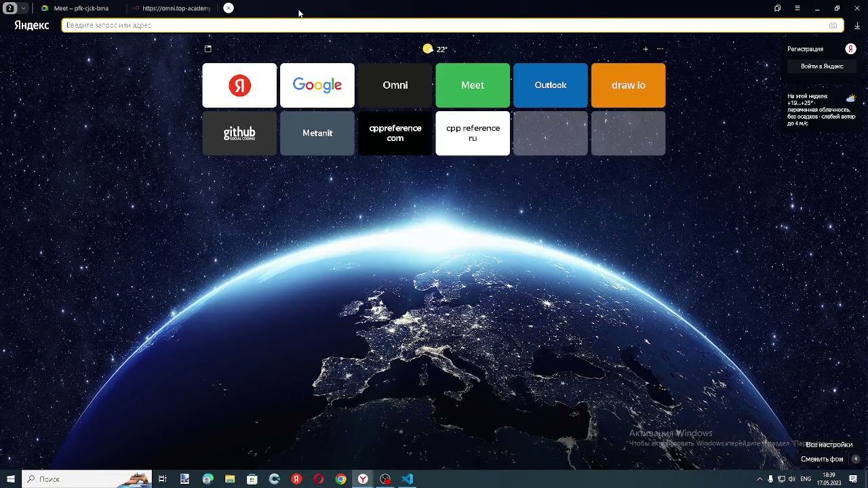The image size is (868, 488).
Task: Click the Все настройки link
Action: click(x=829, y=445)
